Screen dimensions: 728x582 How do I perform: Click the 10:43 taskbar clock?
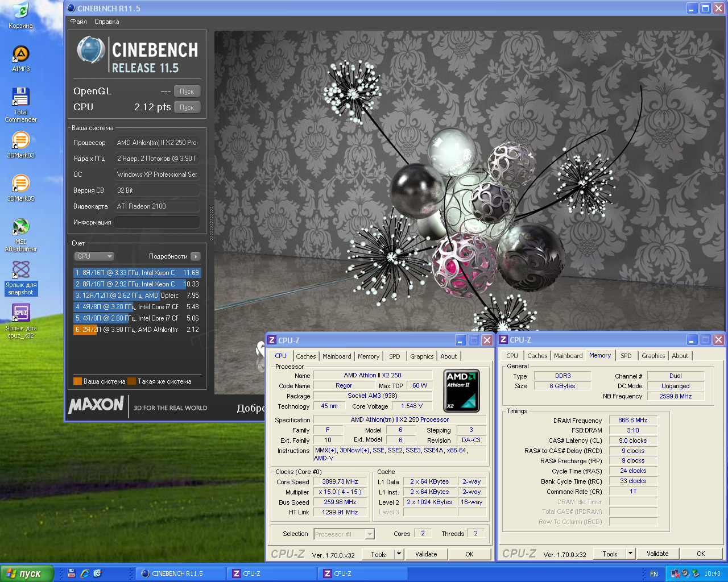712,574
